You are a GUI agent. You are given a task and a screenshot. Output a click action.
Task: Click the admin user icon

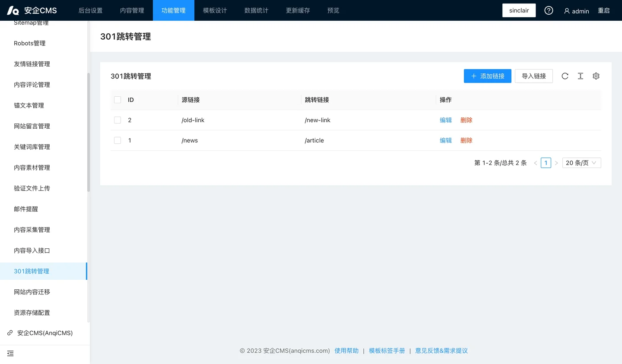tap(567, 11)
